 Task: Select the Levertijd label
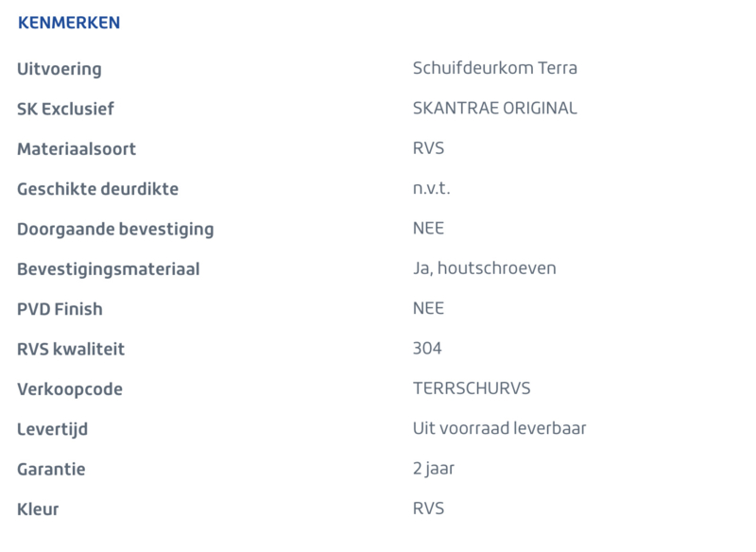tap(53, 429)
